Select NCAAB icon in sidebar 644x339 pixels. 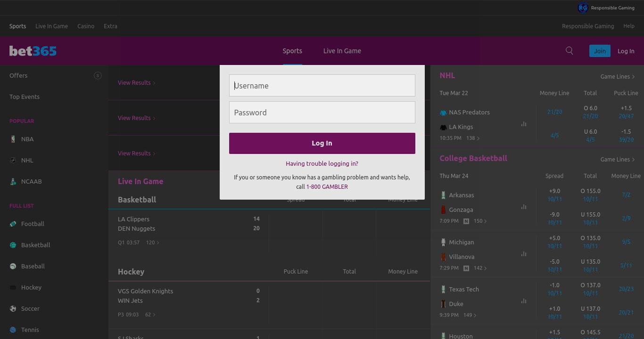click(13, 181)
